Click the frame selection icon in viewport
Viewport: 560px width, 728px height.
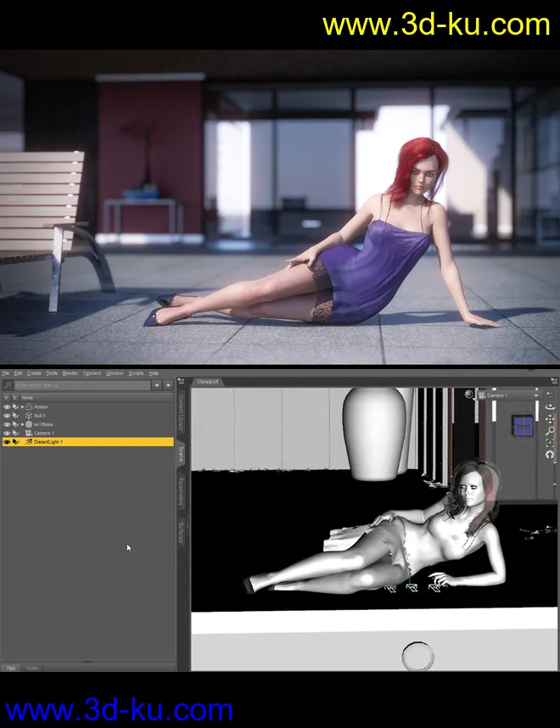pyautogui.click(x=552, y=443)
